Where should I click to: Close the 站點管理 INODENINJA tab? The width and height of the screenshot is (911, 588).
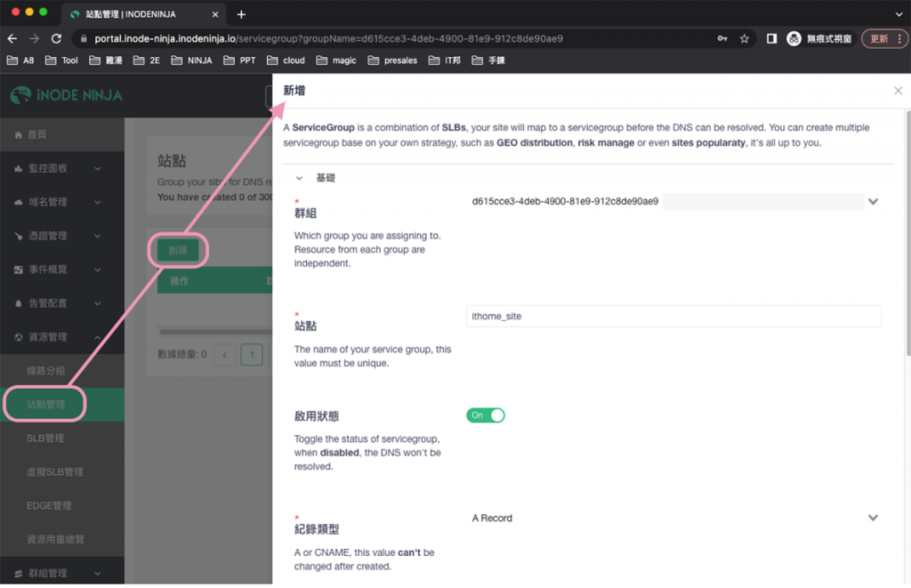coord(215,14)
